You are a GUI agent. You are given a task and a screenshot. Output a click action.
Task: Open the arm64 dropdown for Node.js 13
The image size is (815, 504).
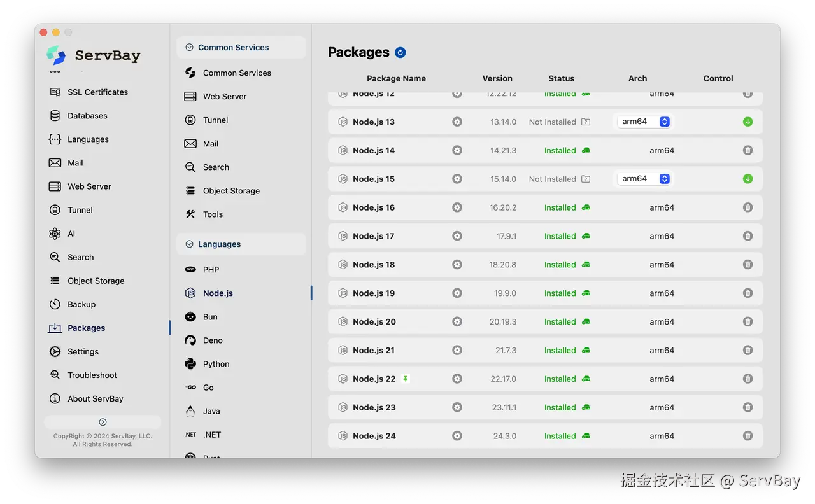[x=645, y=122]
